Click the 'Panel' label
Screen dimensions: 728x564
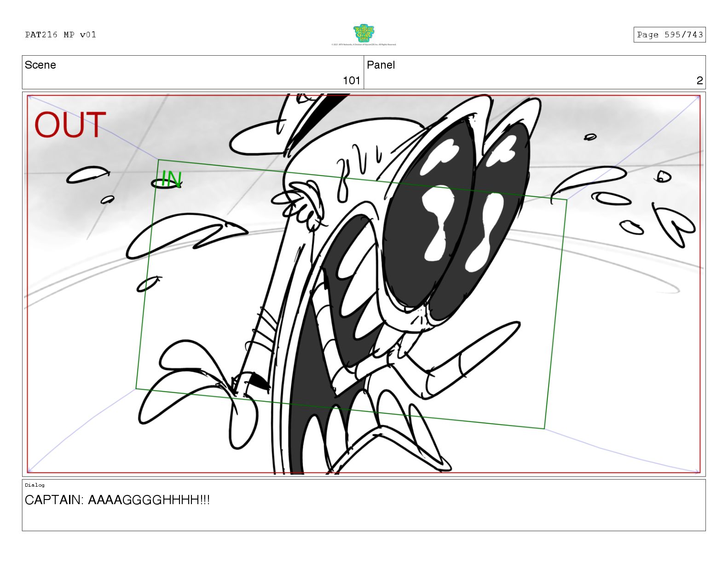[x=381, y=65]
